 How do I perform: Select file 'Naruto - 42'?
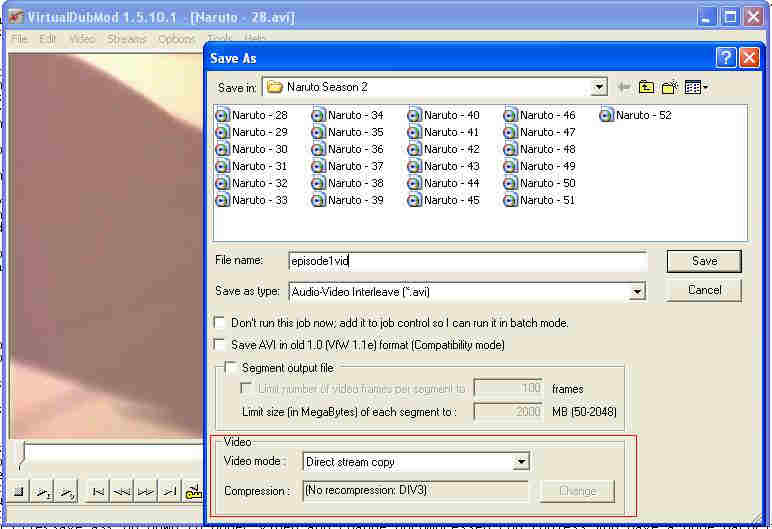444,149
